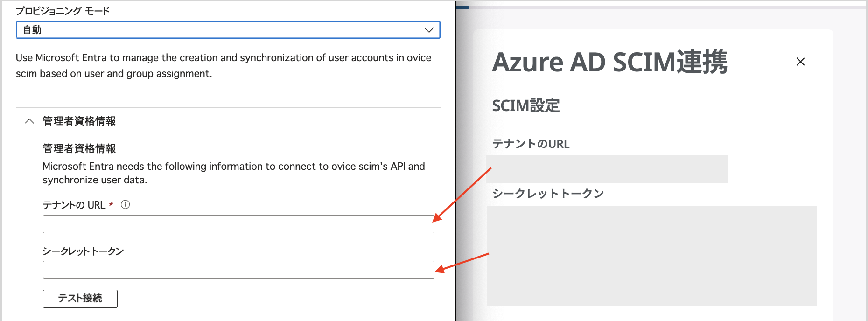Select the シークレットトークン value box in SCIM設定

[x=651, y=256]
